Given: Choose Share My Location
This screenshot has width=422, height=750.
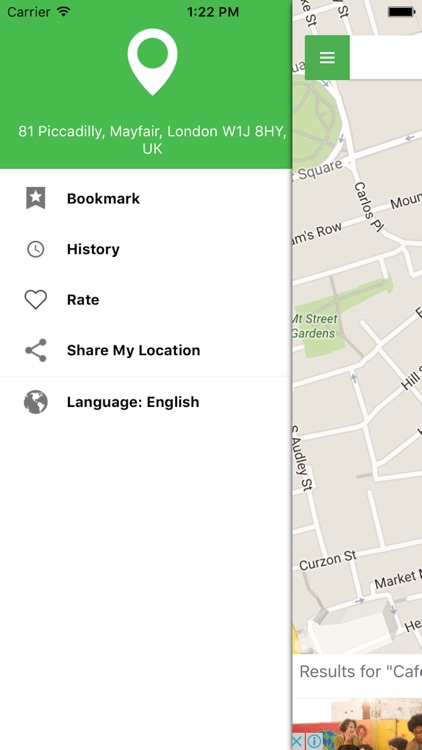Looking at the screenshot, I should pos(146,351).
